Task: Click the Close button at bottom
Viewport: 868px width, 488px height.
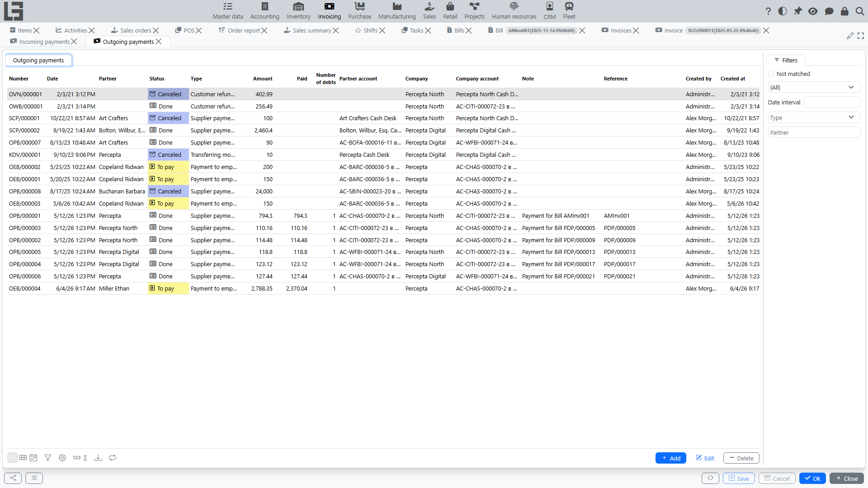Action: tap(846, 478)
